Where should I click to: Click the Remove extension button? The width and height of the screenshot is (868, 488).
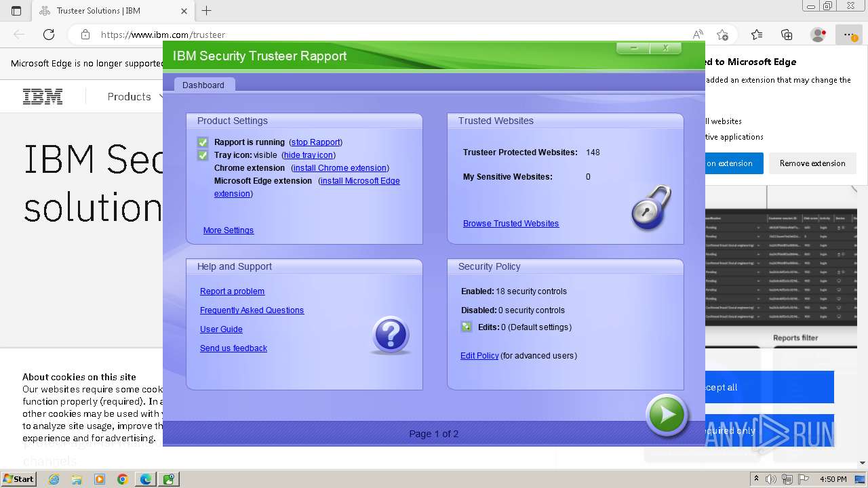[x=812, y=163]
